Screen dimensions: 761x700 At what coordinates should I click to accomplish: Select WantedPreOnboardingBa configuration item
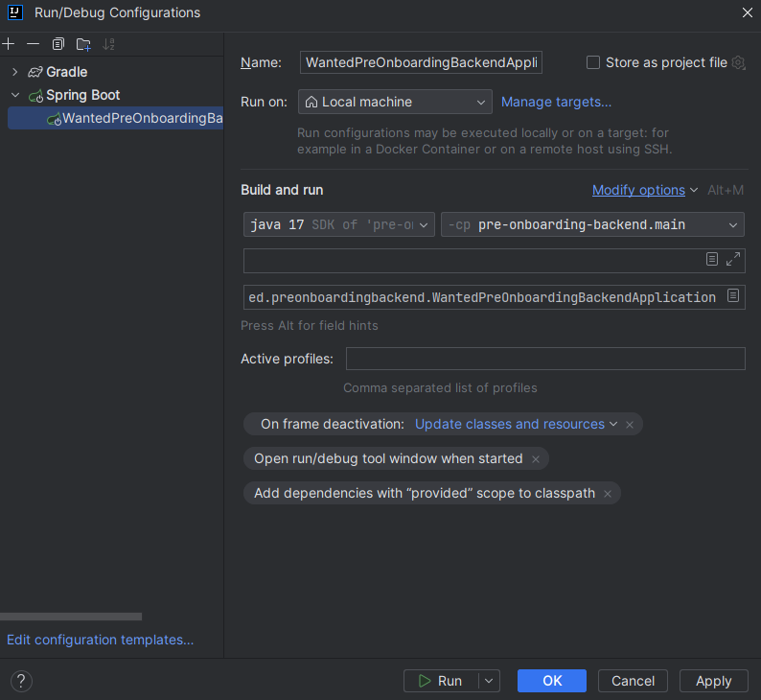[x=116, y=118]
